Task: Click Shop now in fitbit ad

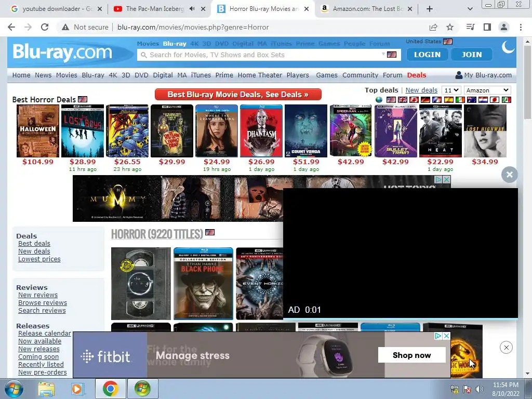Action: 411,355
